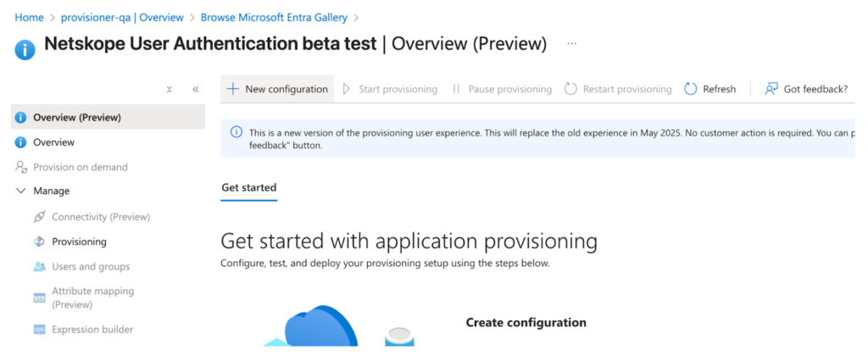Click the feedback person icon
The width and height of the screenshot is (868, 356).
[771, 89]
